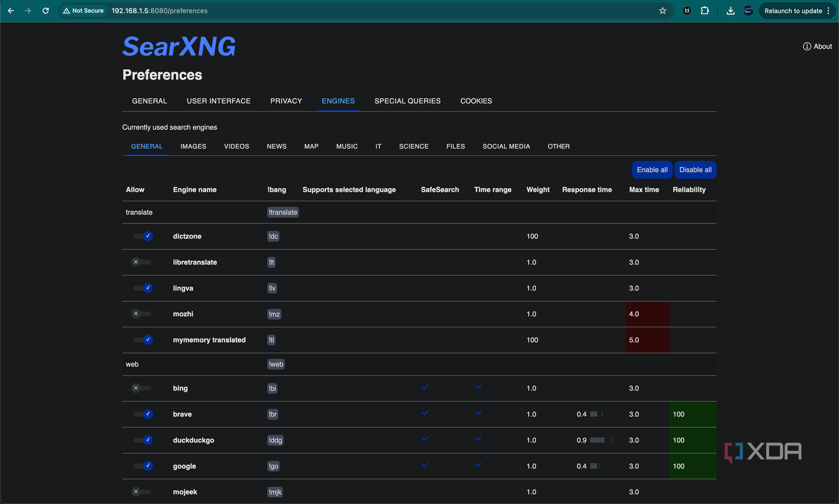Viewport: 839px width, 504px height.
Task: Click mymemory translated max time 5.0
Action: tap(647, 340)
